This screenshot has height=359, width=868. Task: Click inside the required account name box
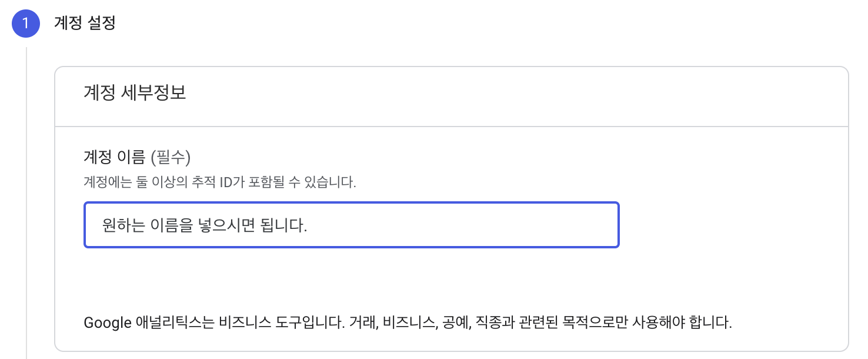[352, 225]
